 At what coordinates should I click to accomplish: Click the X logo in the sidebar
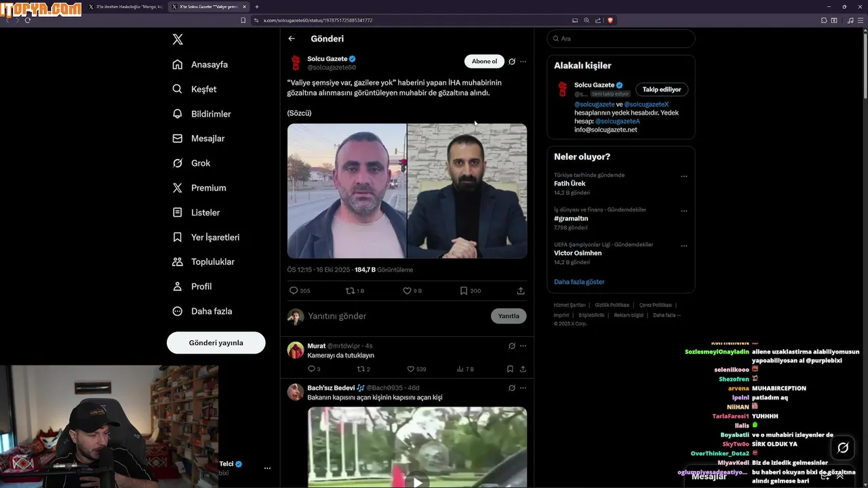(178, 39)
